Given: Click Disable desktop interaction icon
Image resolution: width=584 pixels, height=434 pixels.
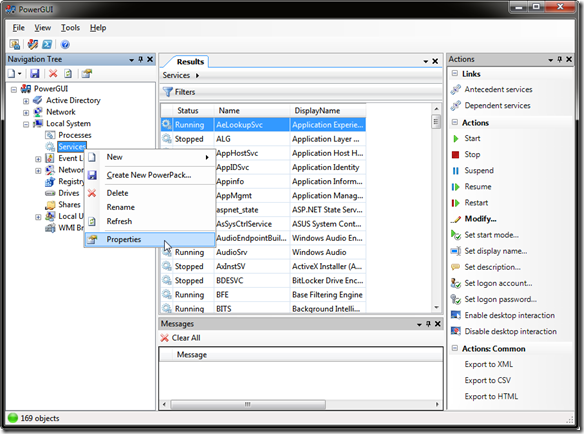Looking at the screenshot, I should click(x=456, y=331).
